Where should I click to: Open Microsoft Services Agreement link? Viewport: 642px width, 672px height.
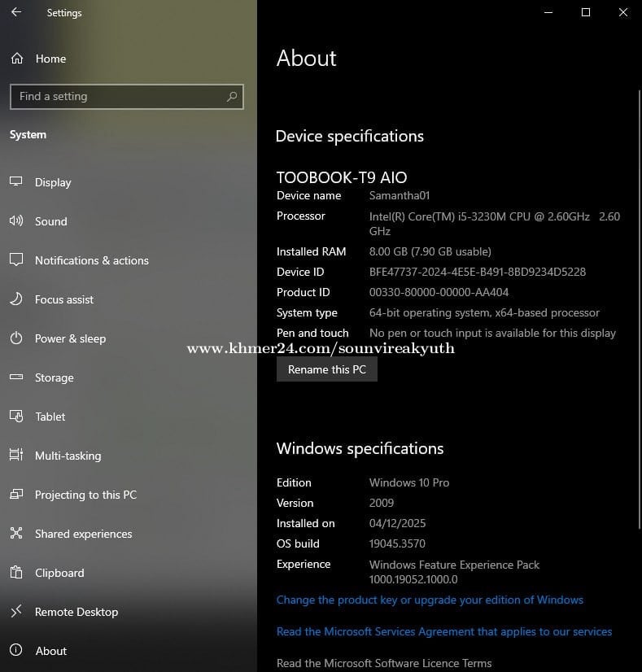click(x=444, y=631)
